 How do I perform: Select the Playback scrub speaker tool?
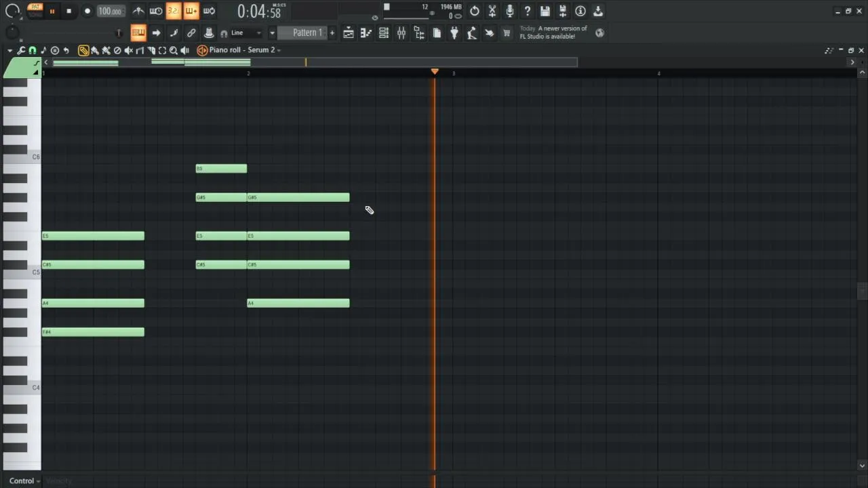[x=184, y=50]
